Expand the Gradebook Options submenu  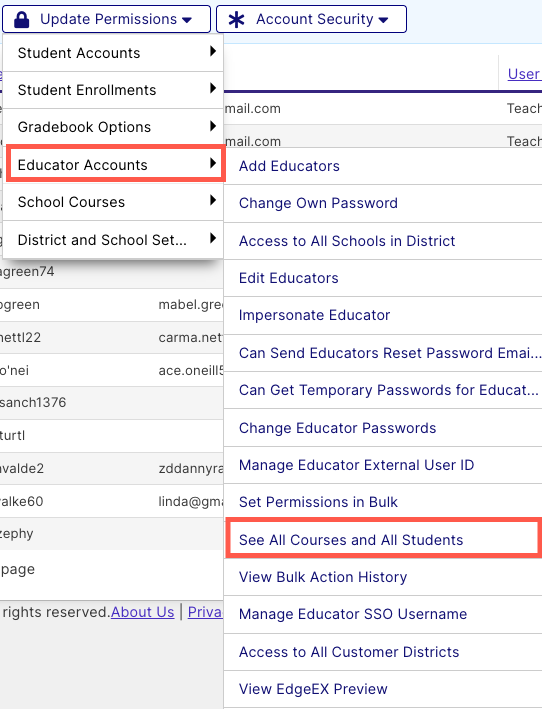[113, 127]
